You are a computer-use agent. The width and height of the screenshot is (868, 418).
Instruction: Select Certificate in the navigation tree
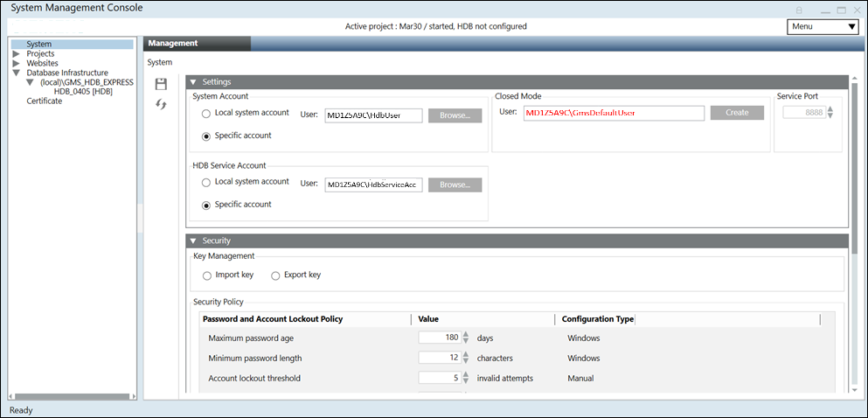44,101
